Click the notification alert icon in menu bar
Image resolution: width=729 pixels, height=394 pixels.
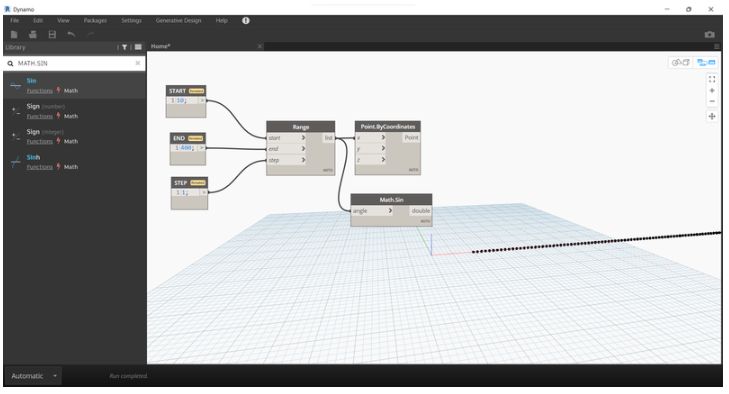pos(246,20)
